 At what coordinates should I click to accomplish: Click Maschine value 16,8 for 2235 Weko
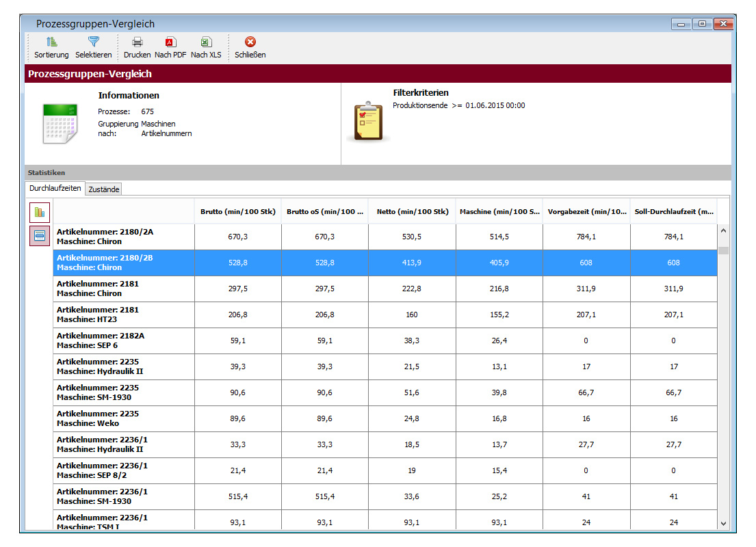pos(499,419)
